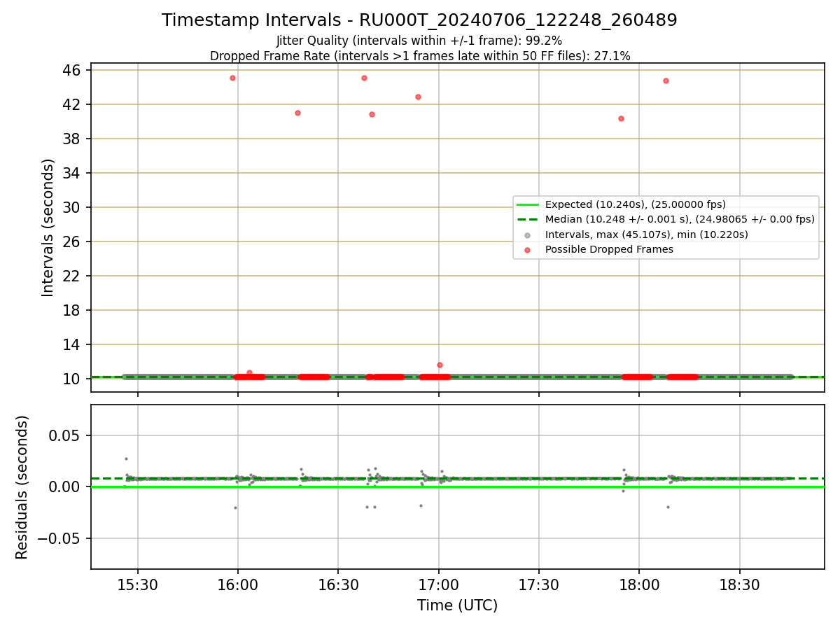
Task: Click the red dropped-frame point at 41 s near 16:18
Action: tap(297, 113)
